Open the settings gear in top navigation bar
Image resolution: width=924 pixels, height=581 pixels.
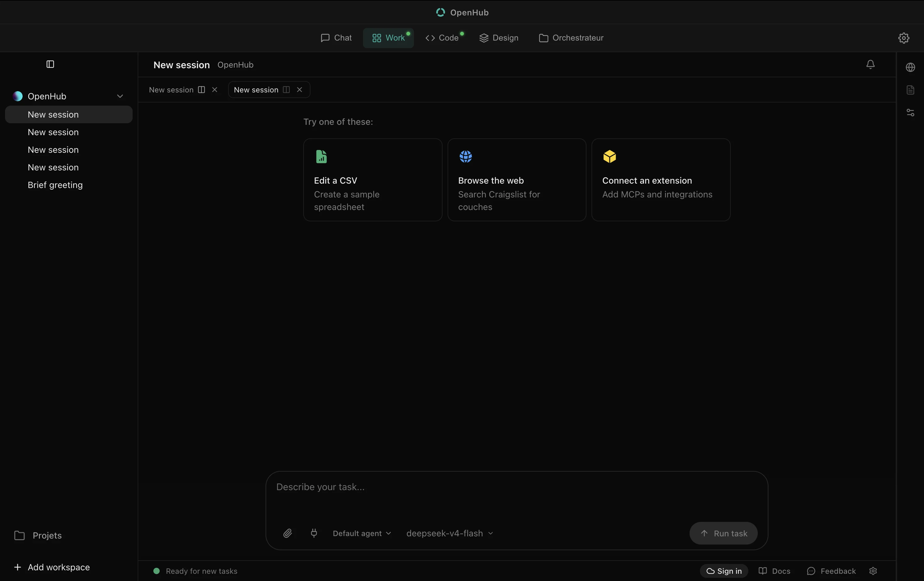(904, 38)
